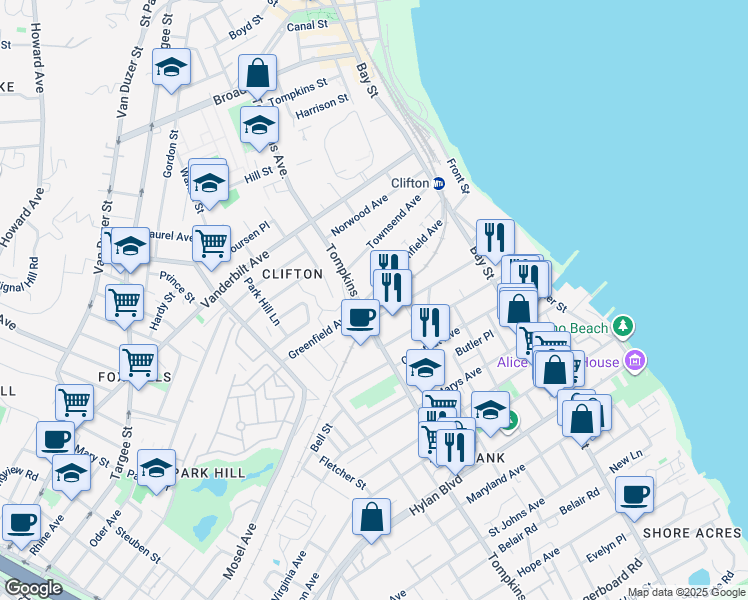Screen dimensions: 748x600
Task: Select the school marker near Butler Pl
Action: (x=425, y=367)
